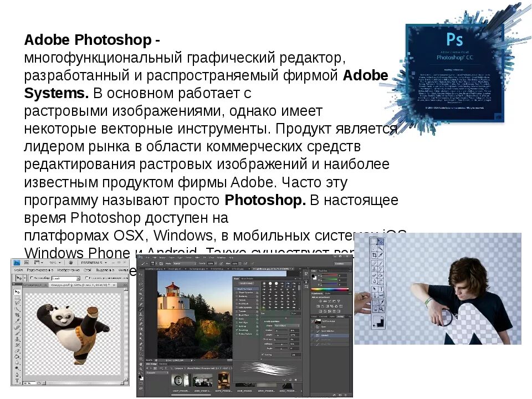Switch to Панда.psd document tab
Image resolution: width=532 pixels, height=399 pixels.
pos(81,285)
